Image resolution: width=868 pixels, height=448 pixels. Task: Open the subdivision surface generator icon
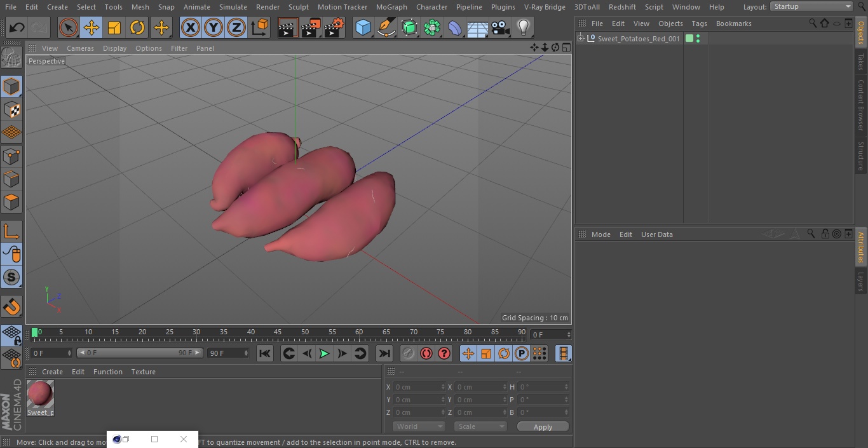(x=409, y=27)
